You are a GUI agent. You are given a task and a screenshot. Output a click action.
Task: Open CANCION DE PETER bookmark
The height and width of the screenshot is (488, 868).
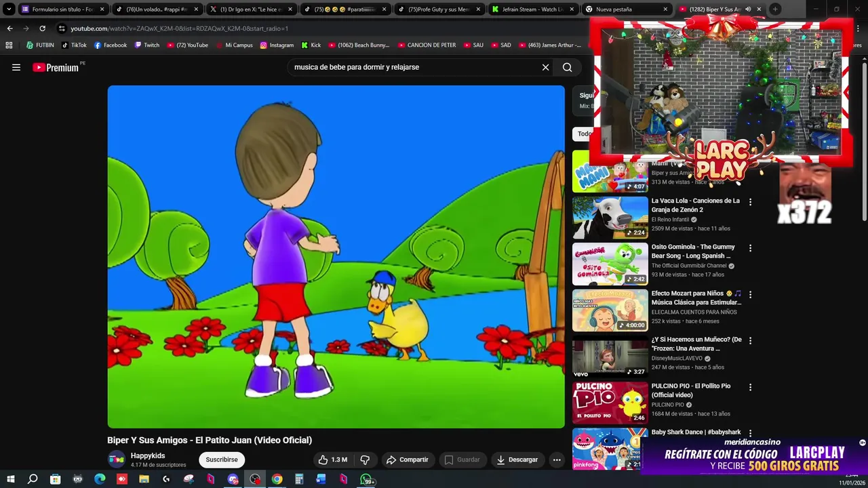pyautogui.click(x=426, y=45)
